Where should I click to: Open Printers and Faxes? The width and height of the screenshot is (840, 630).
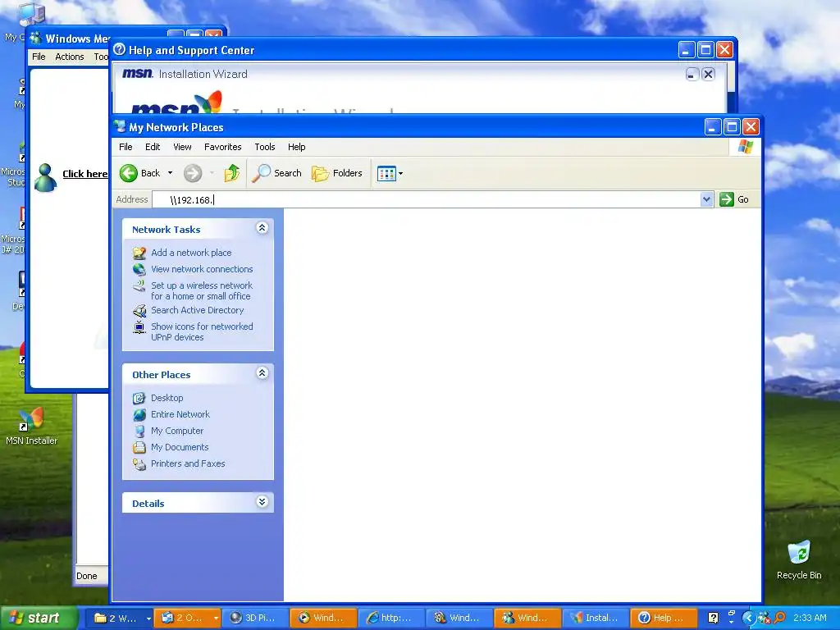coord(188,464)
